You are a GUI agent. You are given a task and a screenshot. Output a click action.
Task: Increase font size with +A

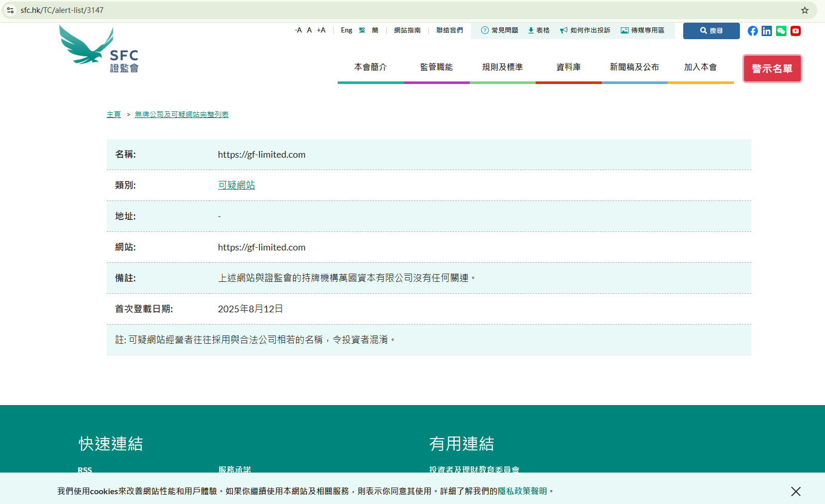click(321, 30)
